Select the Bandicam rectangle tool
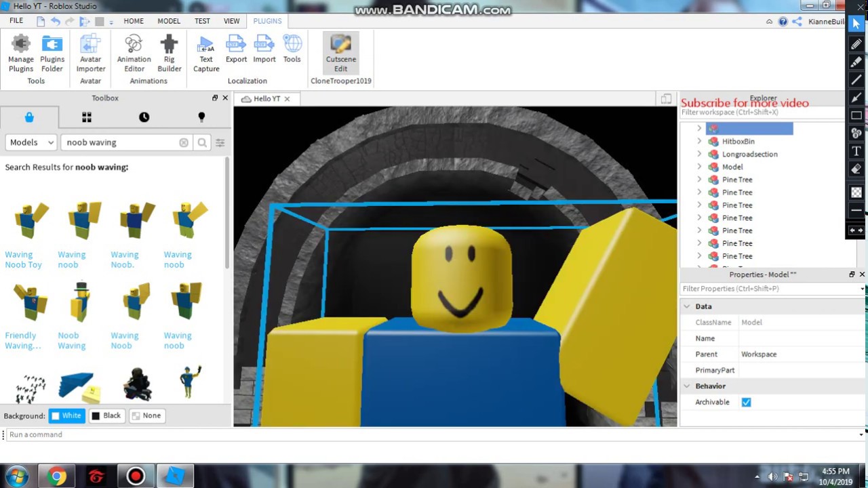The height and width of the screenshot is (488, 868). point(856,115)
